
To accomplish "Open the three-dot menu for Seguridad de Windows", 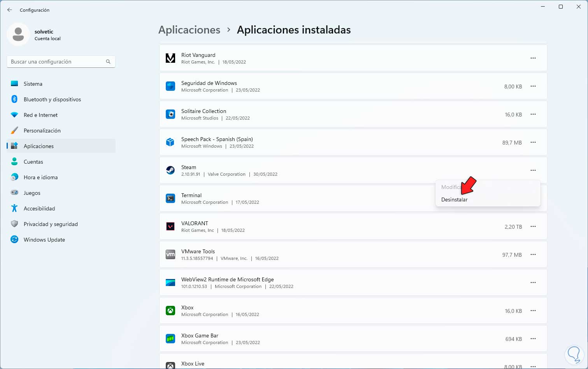I will click(x=533, y=86).
